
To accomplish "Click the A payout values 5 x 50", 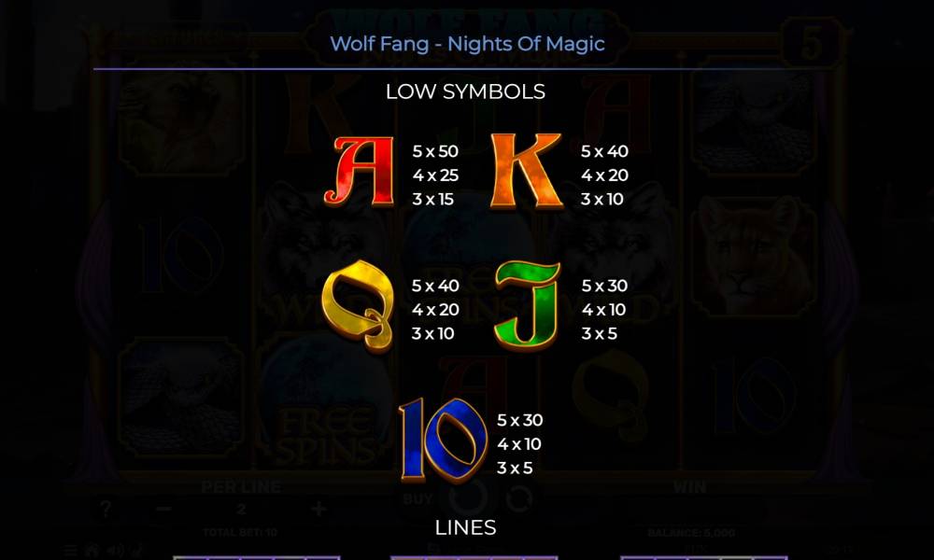I will click(x=435, y=151).
